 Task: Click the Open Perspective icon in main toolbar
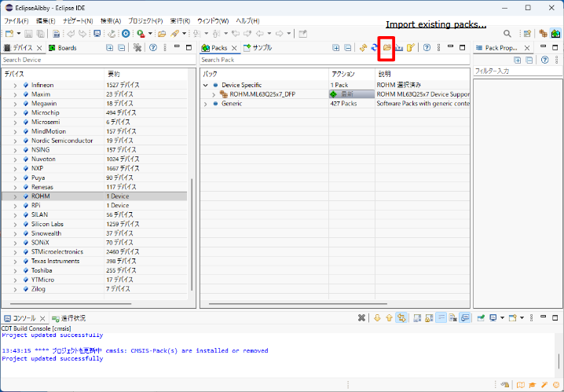(x=527, y=34)
